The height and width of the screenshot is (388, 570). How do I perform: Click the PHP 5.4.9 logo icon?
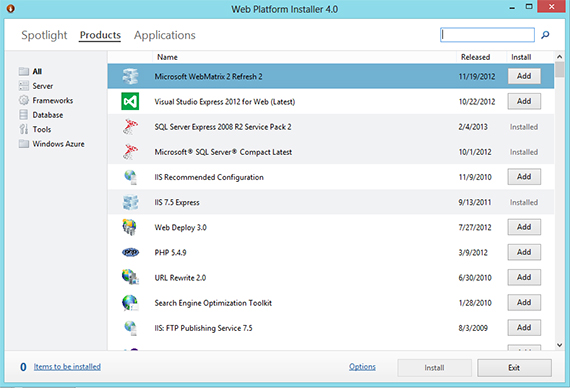point(130,252)
